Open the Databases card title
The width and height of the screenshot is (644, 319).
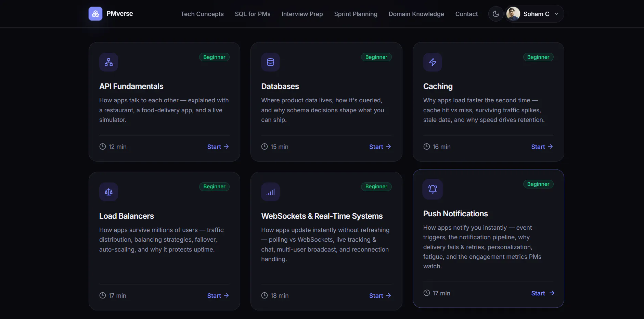point(280,86)
